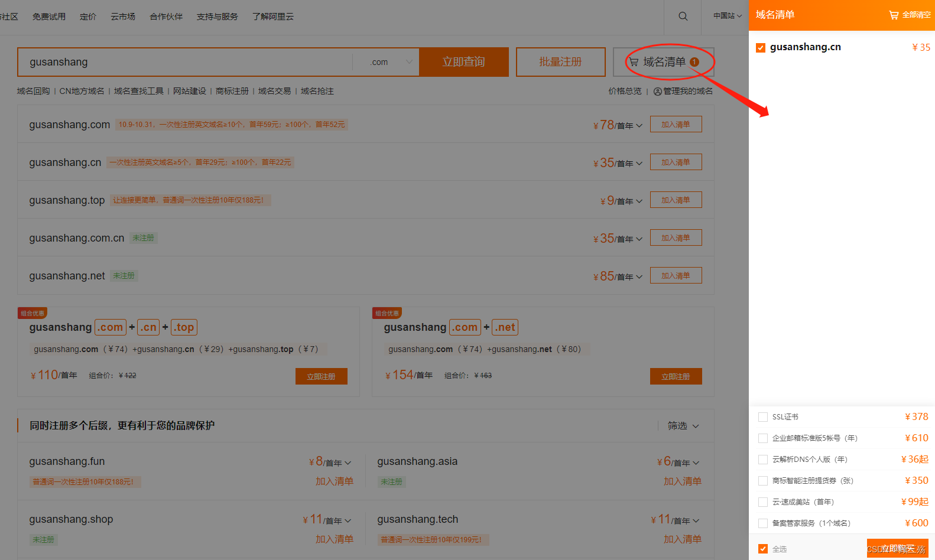
Task: Check the SSL证书 option
Action: point(763,417)
